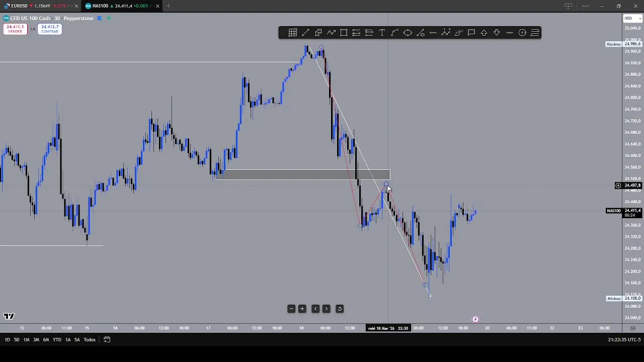Open the floating toolbar's three-line menu

tap(535, 33)
